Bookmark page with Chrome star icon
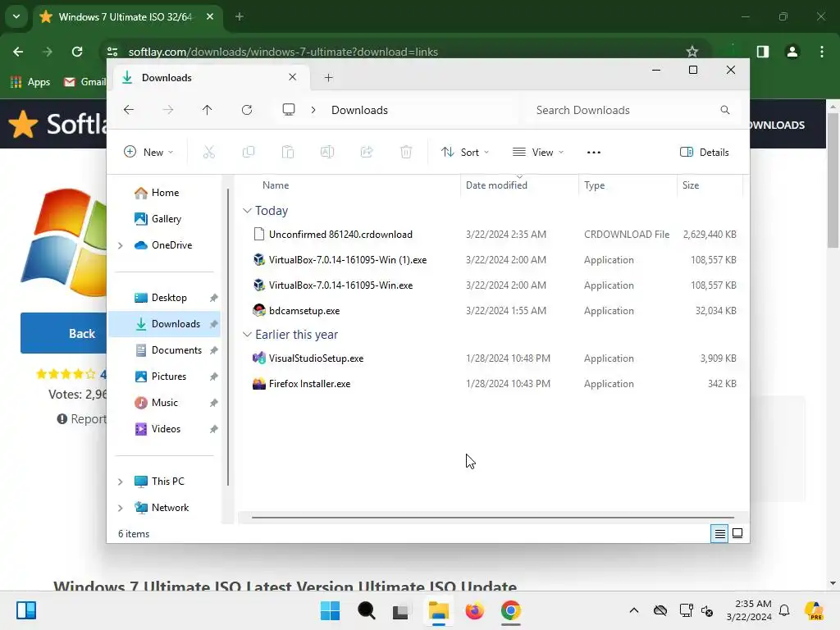840x630 pixels. [692, 52]
